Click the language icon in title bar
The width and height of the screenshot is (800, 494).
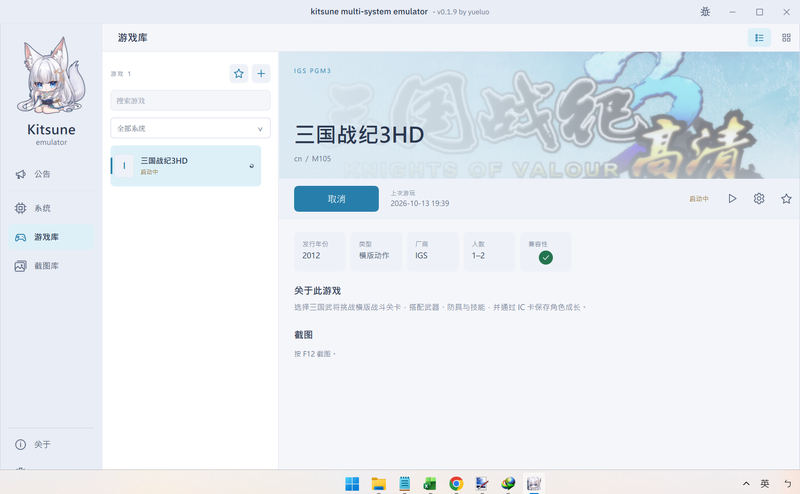[705, 12]
